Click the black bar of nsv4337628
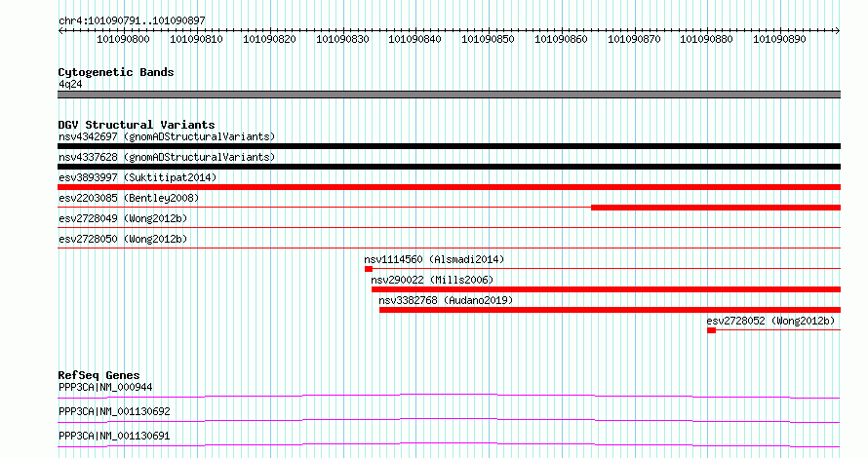Image resolution: width=868 pixels, height=458 pixels. pyautogui.click(x=449, y=167)
